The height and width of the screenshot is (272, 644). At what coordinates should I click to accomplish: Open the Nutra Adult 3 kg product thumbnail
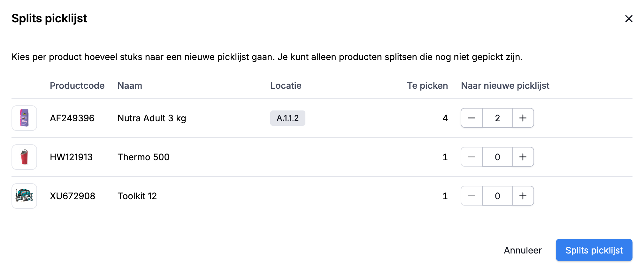24,118
